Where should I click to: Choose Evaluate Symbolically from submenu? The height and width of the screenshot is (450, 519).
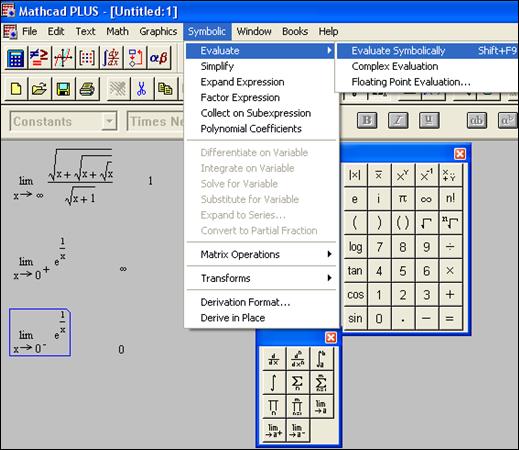point(428,51)
